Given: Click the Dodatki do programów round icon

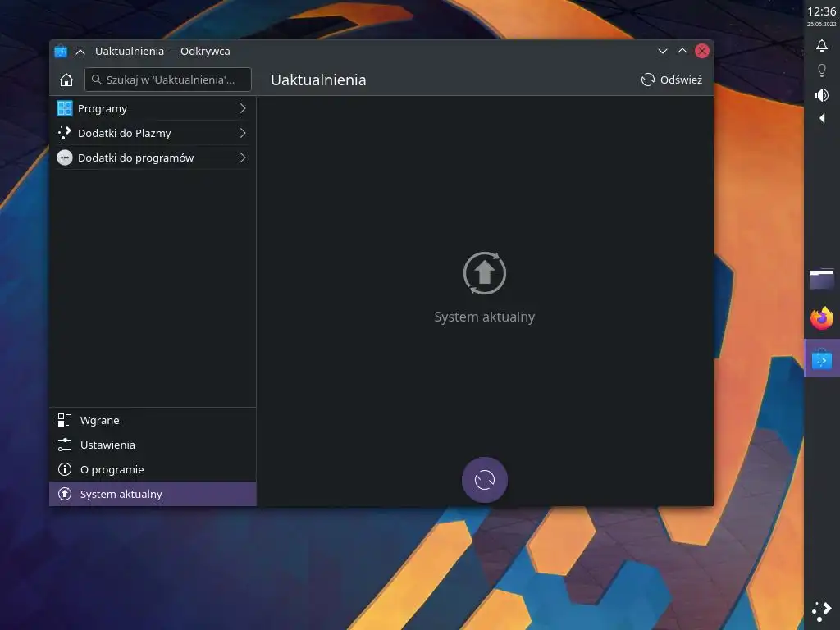Looking at the screenshot, I should [64, 157].
